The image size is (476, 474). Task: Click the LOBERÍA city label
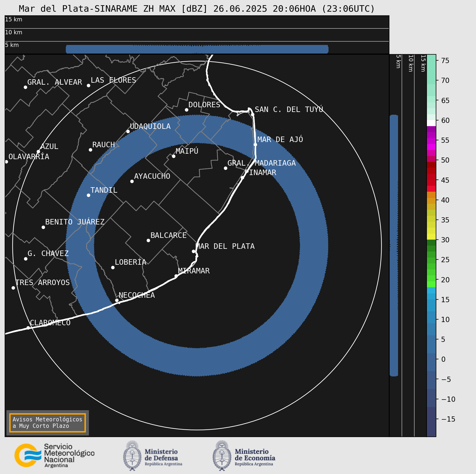[130, 262]
